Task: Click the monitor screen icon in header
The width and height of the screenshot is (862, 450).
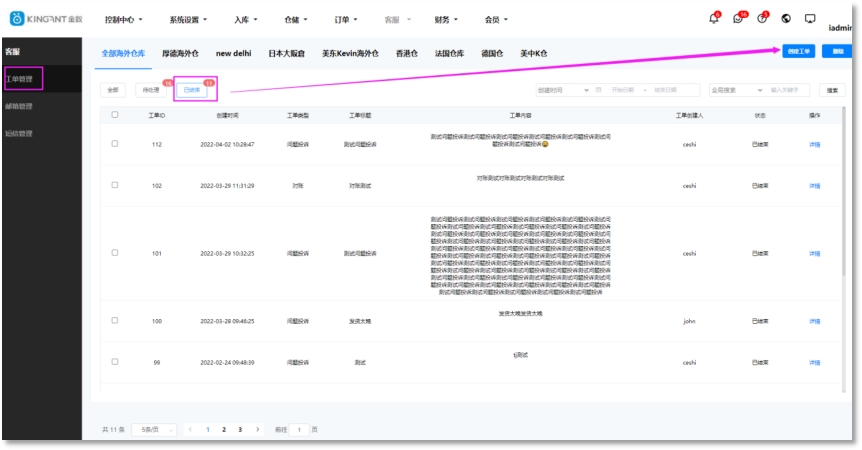Action: coord(810,19)
